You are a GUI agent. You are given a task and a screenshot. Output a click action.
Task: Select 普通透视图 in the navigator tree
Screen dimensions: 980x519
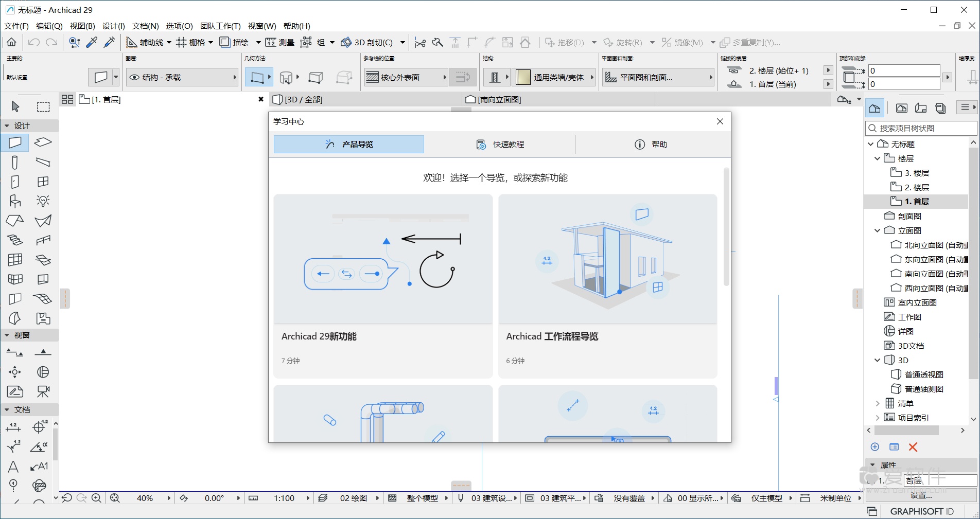pyautogui.click(x=917, y=374)
